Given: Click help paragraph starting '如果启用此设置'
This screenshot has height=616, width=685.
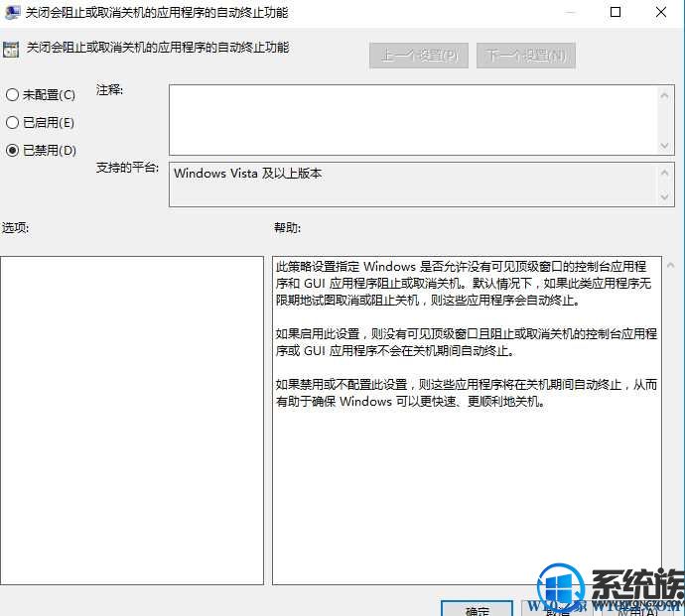Looking at the screenshot, I should (x=467, y=342).
